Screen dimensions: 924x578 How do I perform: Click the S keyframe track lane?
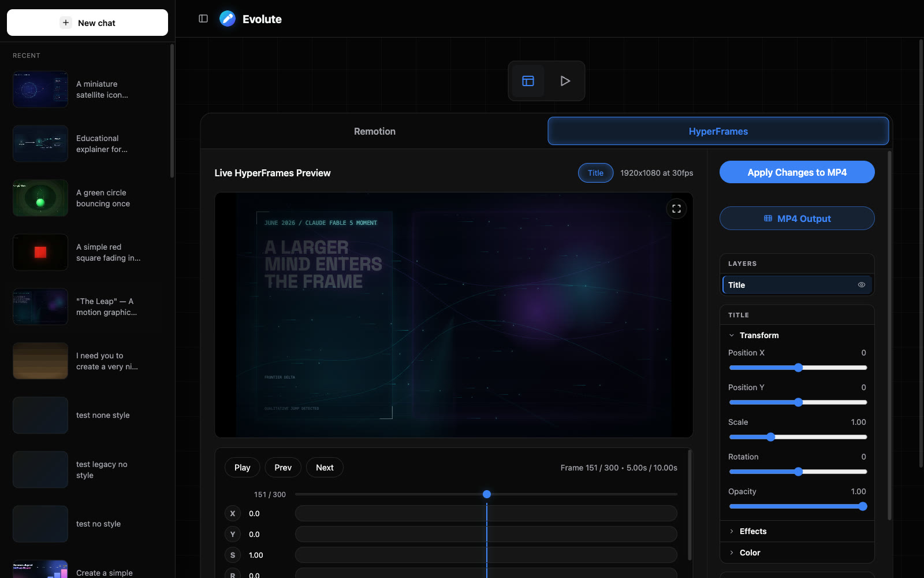pyautogui.click(x=486, y=555)
